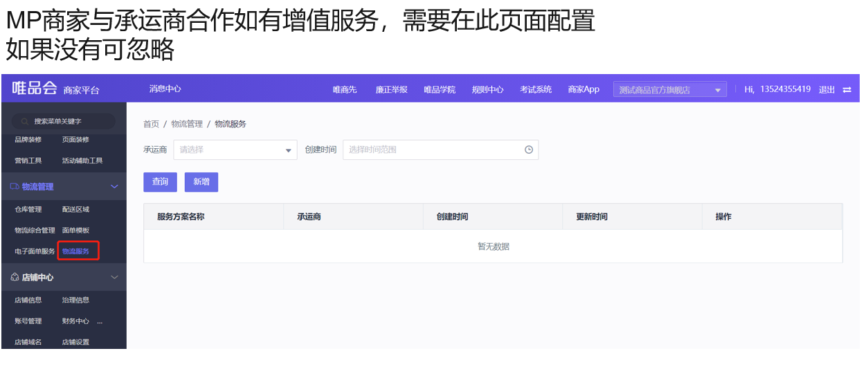Focus the 搜索菜单关键字 search box
868x369 pixels.
coord(64,121)
